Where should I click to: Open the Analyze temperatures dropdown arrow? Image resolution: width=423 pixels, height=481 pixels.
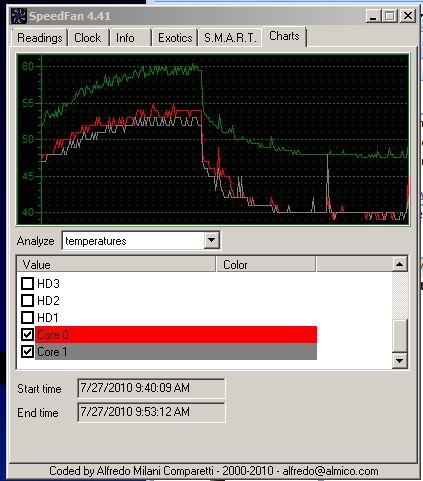pos(211,240)
